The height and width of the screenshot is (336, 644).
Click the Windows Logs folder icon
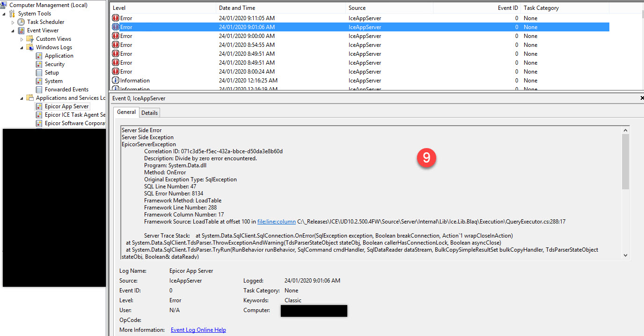tap(30, 47)
